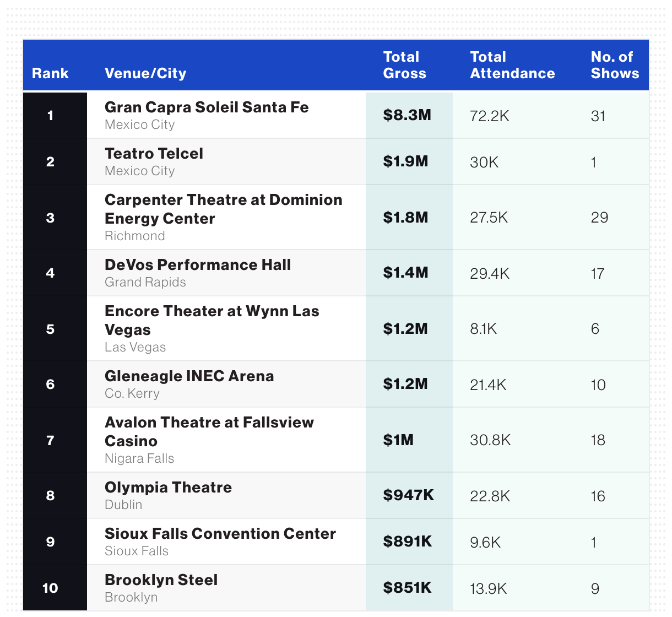Select the city "Richmond"

coord(135,236)
